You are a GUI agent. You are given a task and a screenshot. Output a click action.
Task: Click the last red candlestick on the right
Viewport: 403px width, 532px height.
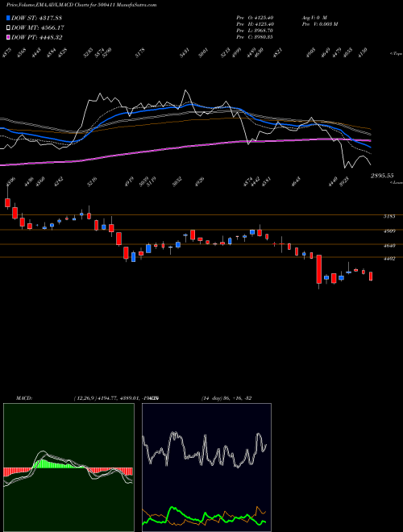(371, 276)
